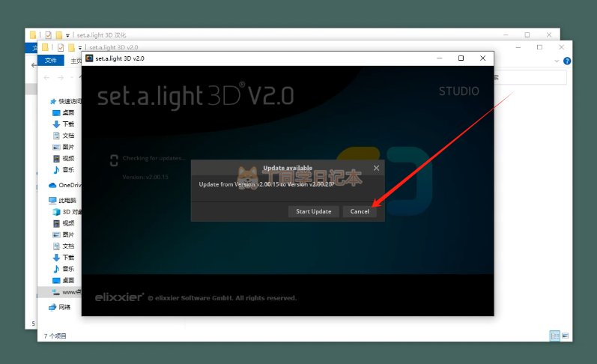Open 音乐 under 此电脑

click(63, 269)
